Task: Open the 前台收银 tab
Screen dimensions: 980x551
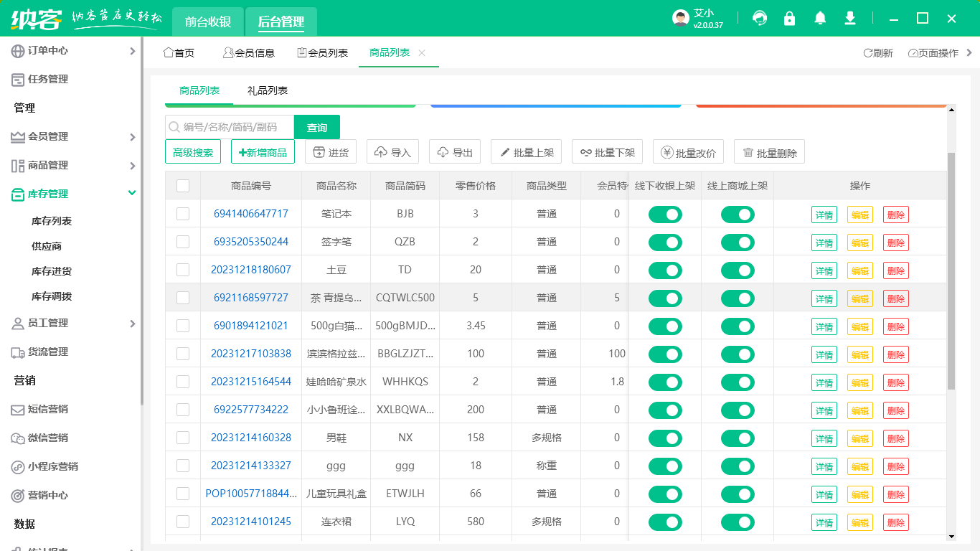Action: 208,22
